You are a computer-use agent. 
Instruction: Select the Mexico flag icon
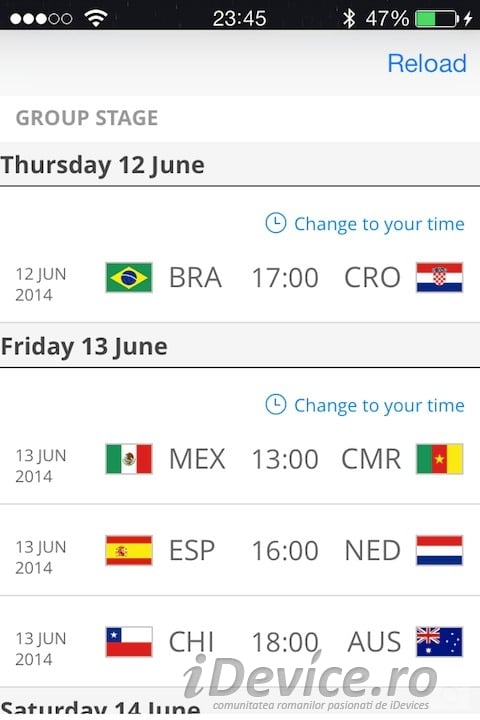129,458
